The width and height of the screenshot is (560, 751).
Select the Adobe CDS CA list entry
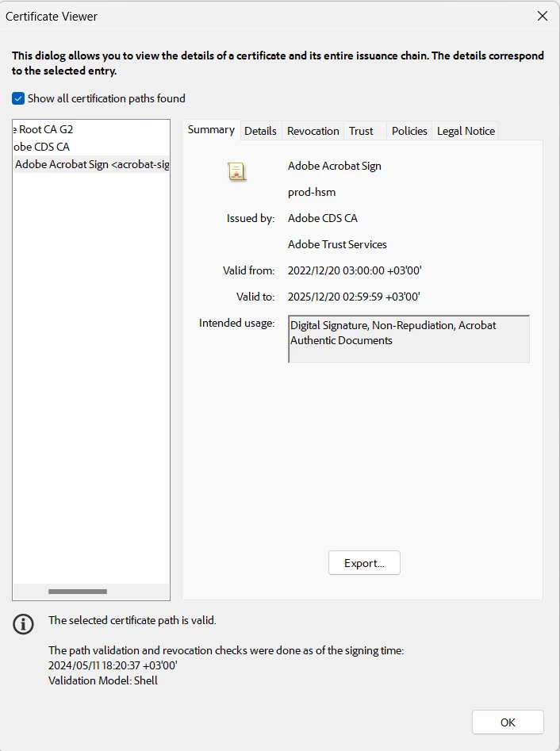pos(91,147)
